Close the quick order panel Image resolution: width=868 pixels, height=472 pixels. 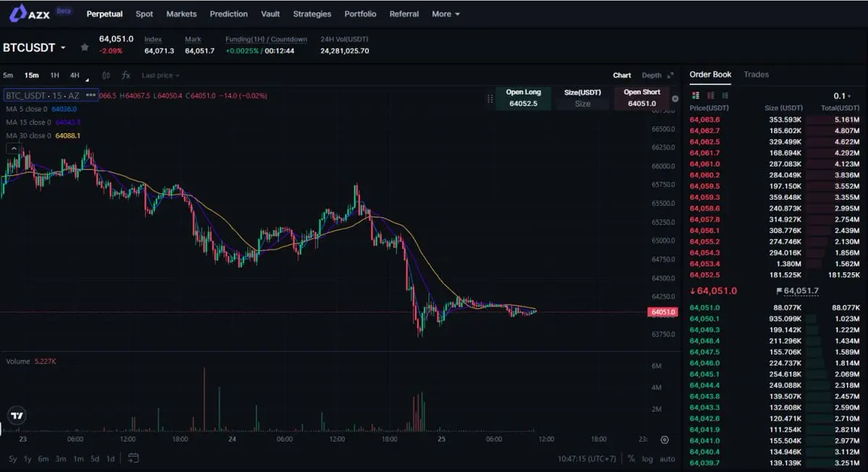click(676, 98)
